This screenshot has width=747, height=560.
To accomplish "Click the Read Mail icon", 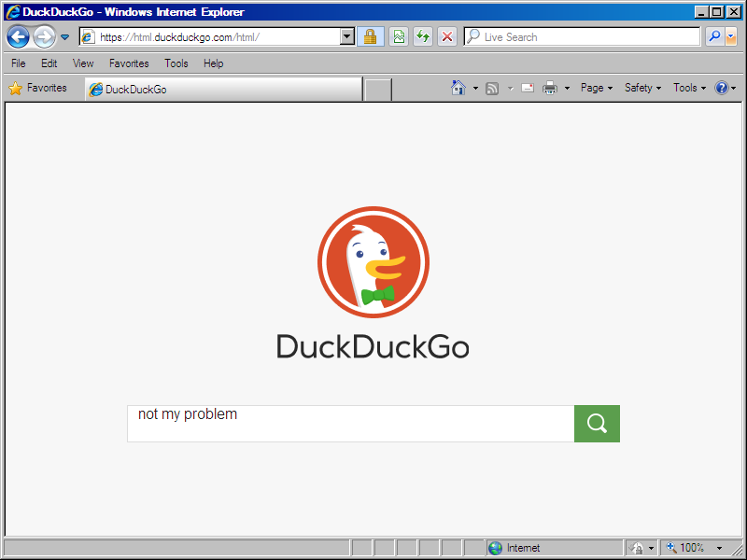I will [x=528, y=88].
